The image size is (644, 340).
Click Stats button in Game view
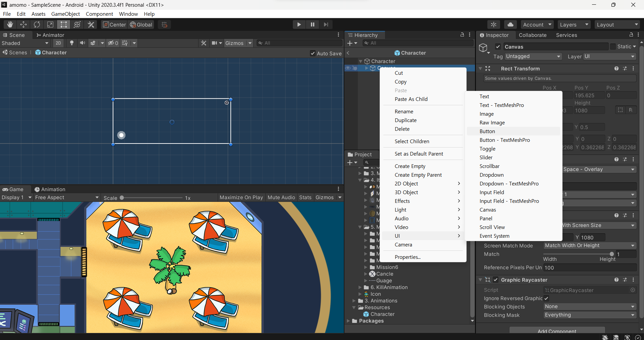click(305, 197)
